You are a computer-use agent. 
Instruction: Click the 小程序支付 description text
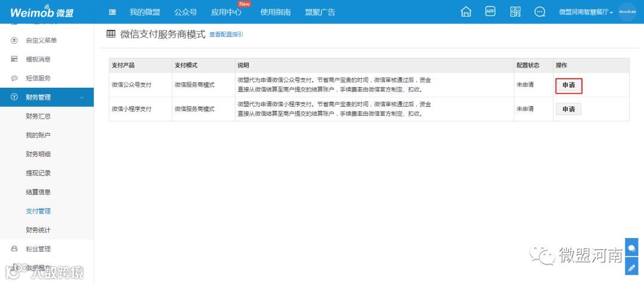335,109
